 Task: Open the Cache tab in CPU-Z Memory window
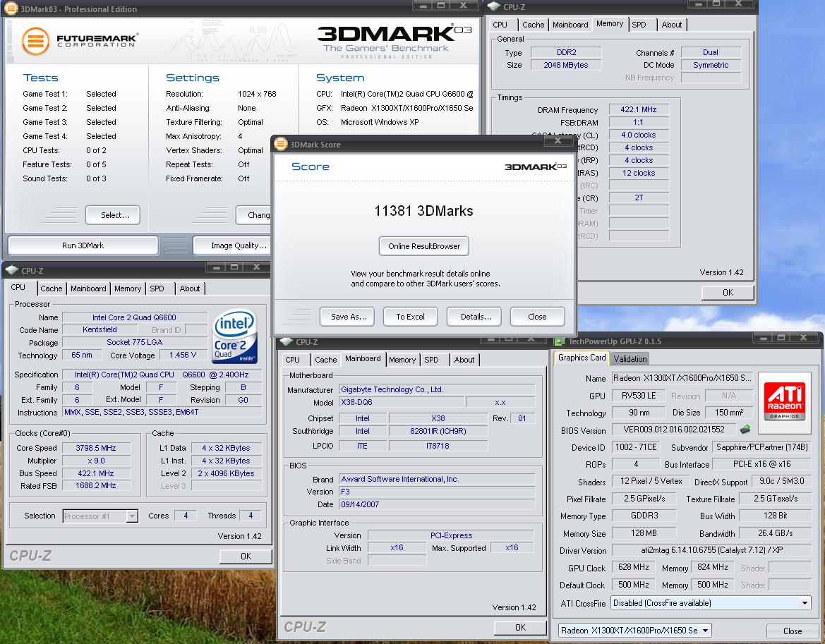tap(533, 25)
